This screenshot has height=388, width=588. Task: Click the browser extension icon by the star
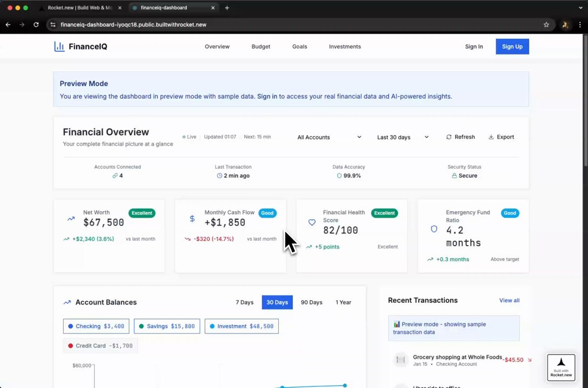(565, 25)
